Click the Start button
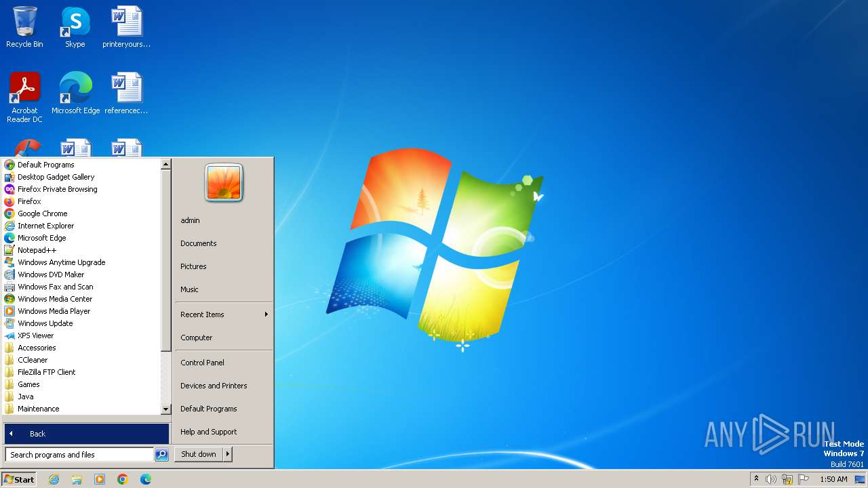Screen dimensions: 868x488 19,479
